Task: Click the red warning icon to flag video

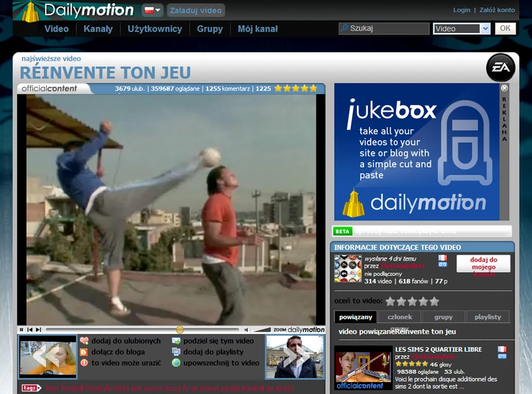Action: pyautogui.click(x=84, y=363)
